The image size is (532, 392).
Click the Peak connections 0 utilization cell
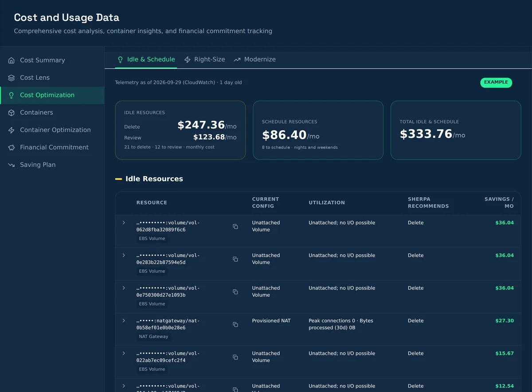coord(341,324)
